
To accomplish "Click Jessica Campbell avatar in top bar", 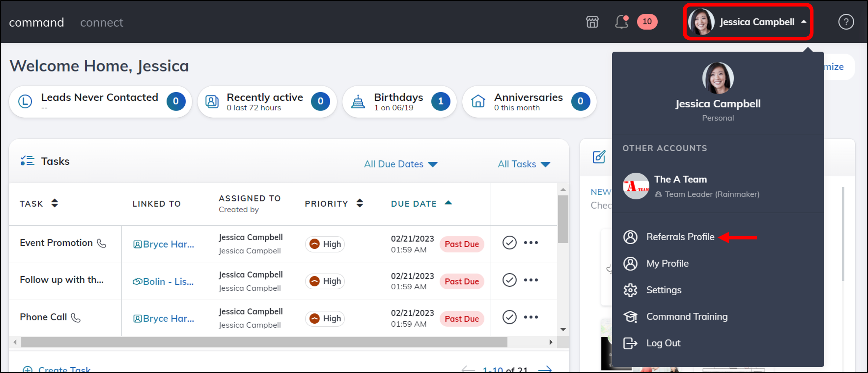I will click(701, 22).
